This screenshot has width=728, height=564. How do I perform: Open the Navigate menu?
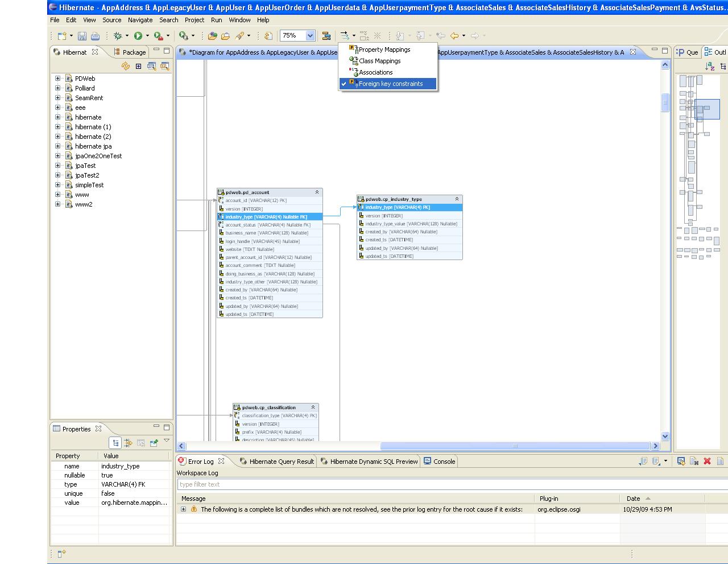pyautogui.click(x=140, y=20)
